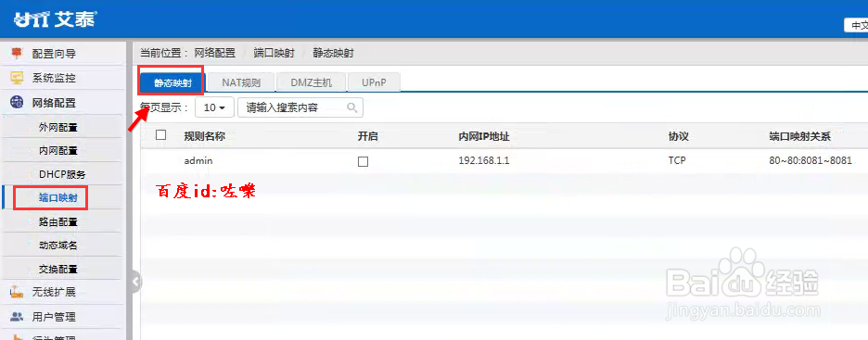The image size is (868, 340).
Task: Switch to the UPnP tab
Action: [x=374, y=83]
